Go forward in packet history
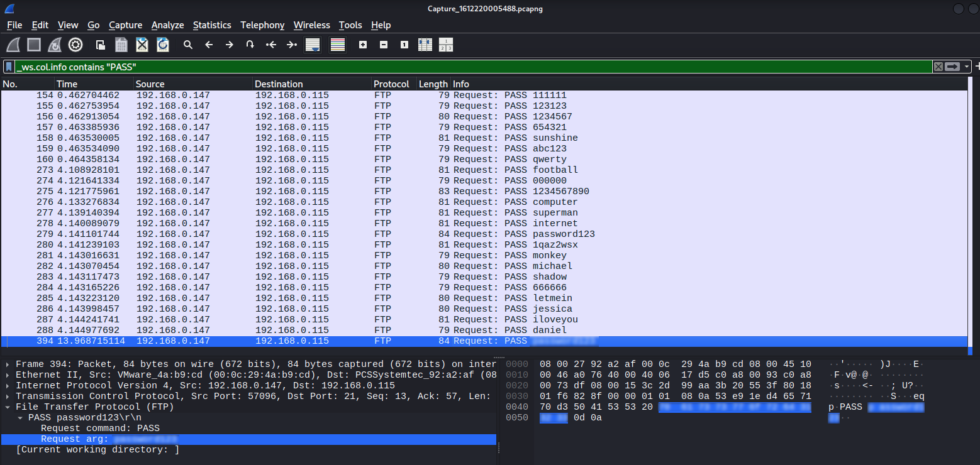Viewport: 980px width, 465px height. (x=230, y=45)
